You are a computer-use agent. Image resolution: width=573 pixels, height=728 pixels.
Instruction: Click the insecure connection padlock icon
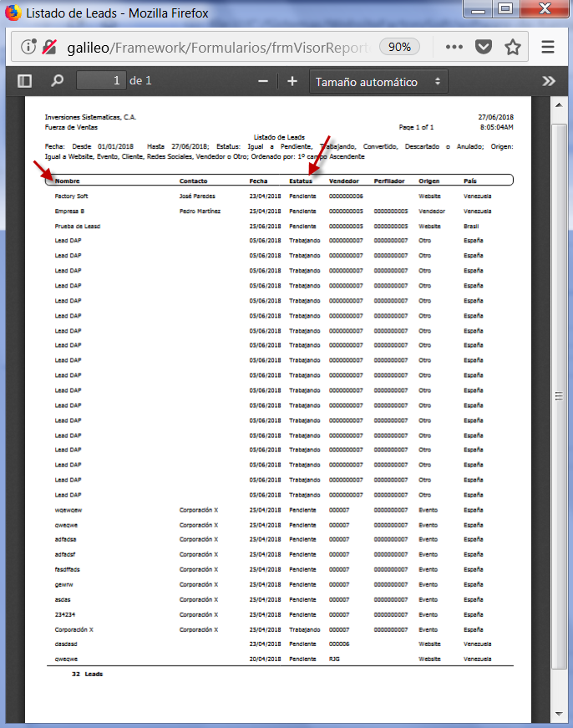click(x=49, y=47)
